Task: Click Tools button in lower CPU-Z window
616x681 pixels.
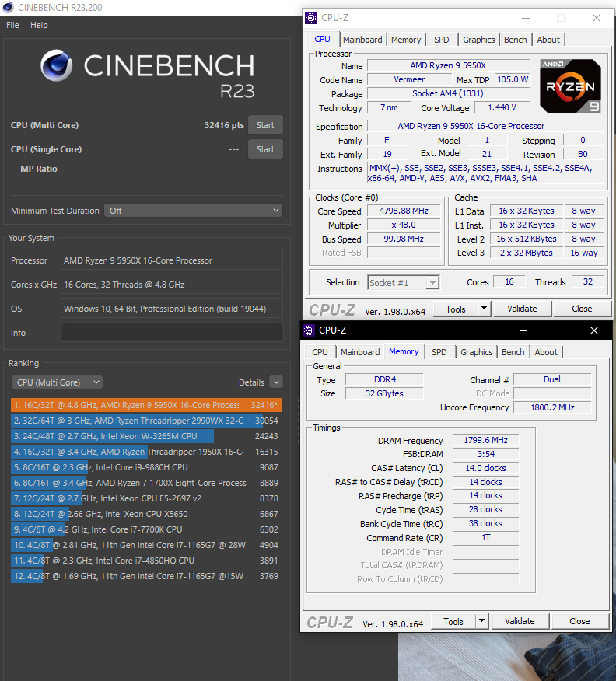Action: tap(453, 622)
